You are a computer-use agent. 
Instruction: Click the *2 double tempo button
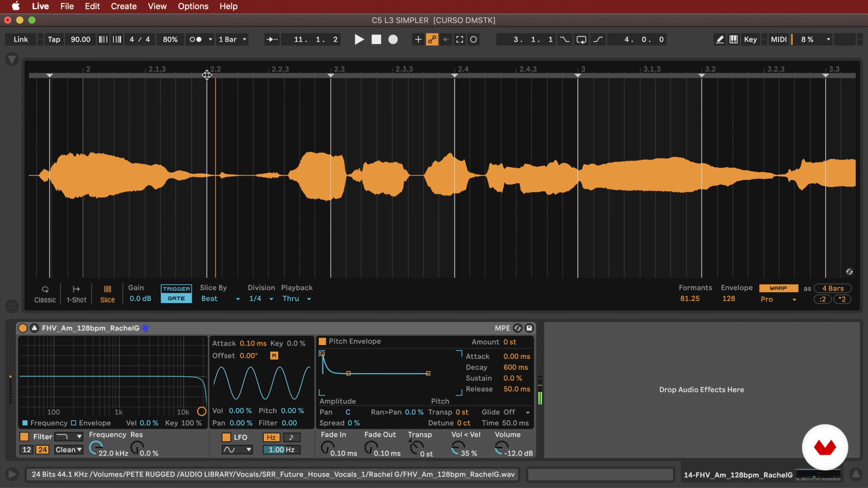(x=842, y=299)
